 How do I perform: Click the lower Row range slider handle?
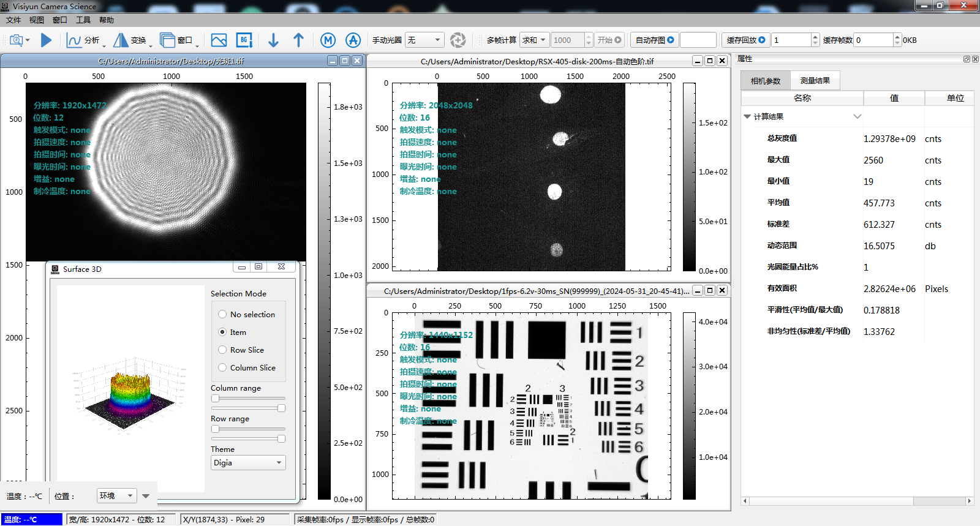tap(281, 438)
